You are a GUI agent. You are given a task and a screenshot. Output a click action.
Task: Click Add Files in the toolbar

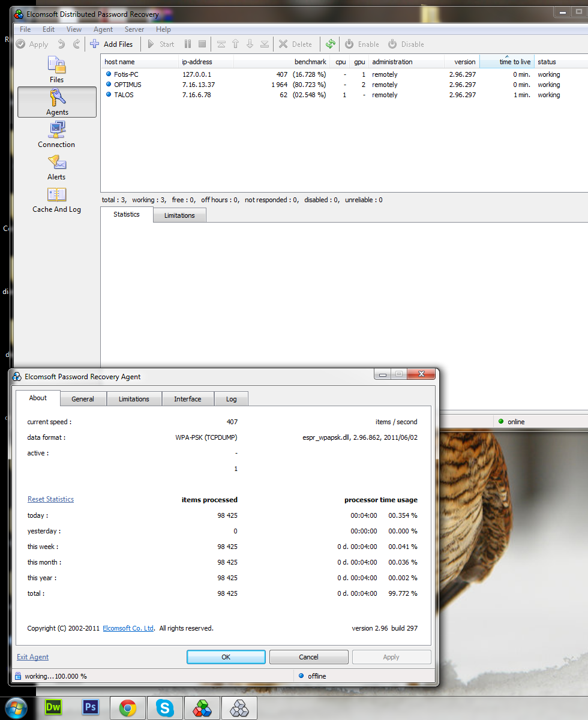click(x=112, y=44)
